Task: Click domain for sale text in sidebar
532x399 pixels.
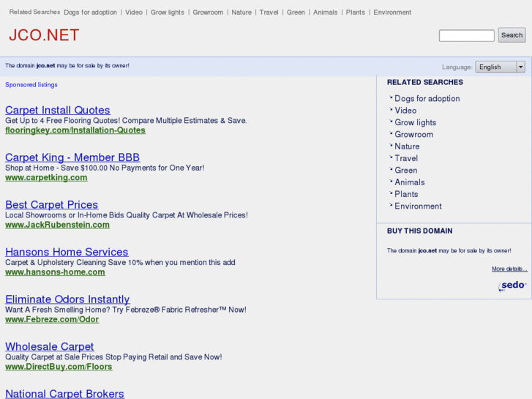Action: [x=449, y=250]
